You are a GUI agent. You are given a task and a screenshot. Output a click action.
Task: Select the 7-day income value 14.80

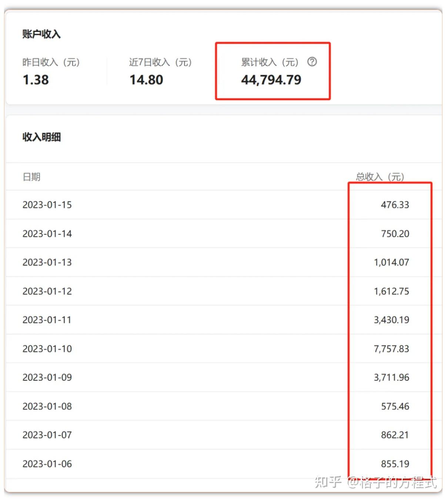point(146,80)
